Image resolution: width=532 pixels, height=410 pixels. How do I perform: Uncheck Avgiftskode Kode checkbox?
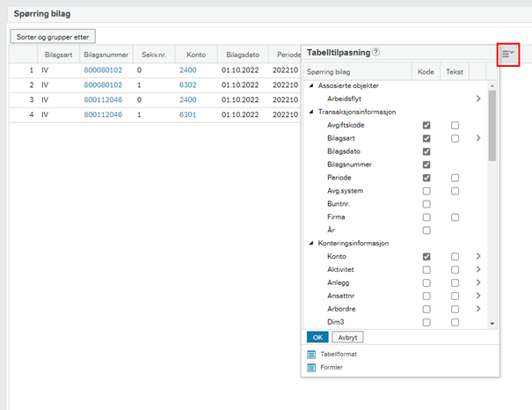[426, 125]
